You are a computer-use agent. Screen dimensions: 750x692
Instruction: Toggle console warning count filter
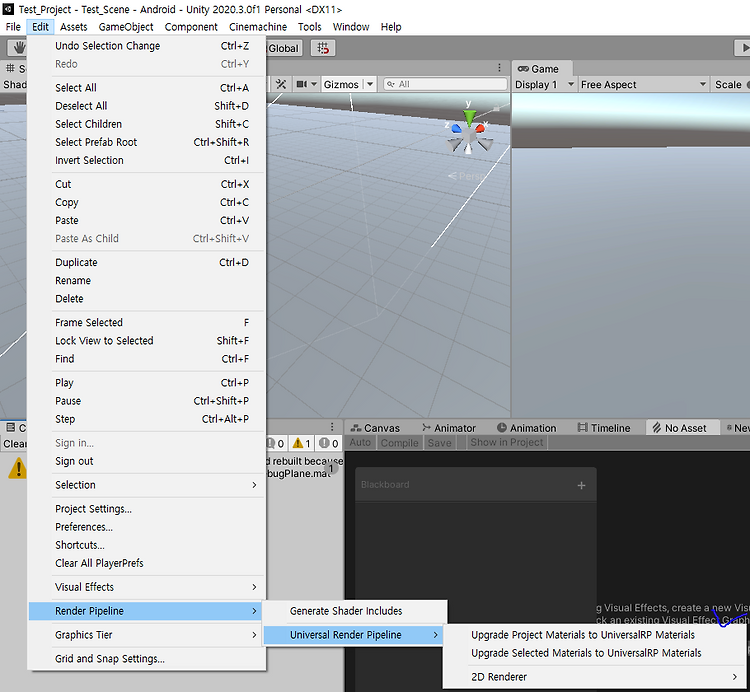(x=302, y=443)
